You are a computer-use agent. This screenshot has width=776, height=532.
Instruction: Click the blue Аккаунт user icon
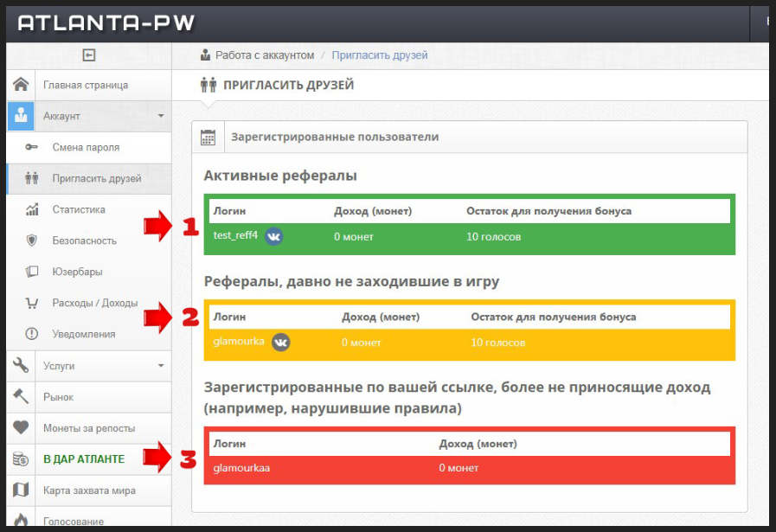[x=21, y=116]
